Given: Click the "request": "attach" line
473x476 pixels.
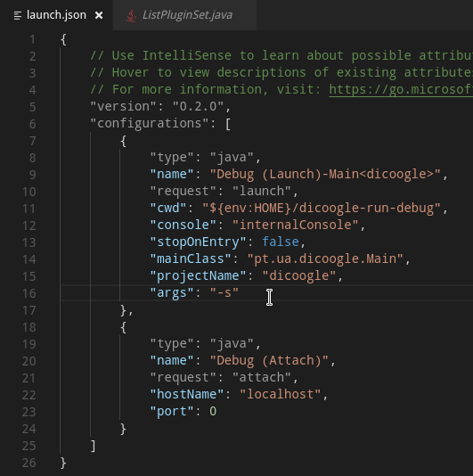Looking at the screenshot, I should 224,378.
